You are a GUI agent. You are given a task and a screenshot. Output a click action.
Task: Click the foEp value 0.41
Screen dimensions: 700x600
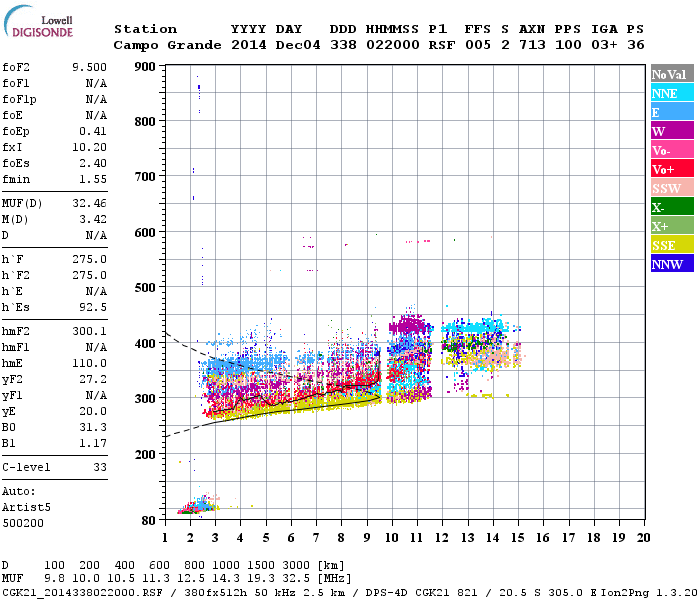click(x=93, y=131)
